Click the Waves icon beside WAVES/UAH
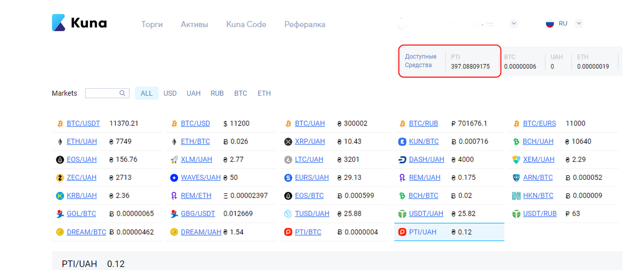This screenshot has height=270, width=644. tap(174, 178)
